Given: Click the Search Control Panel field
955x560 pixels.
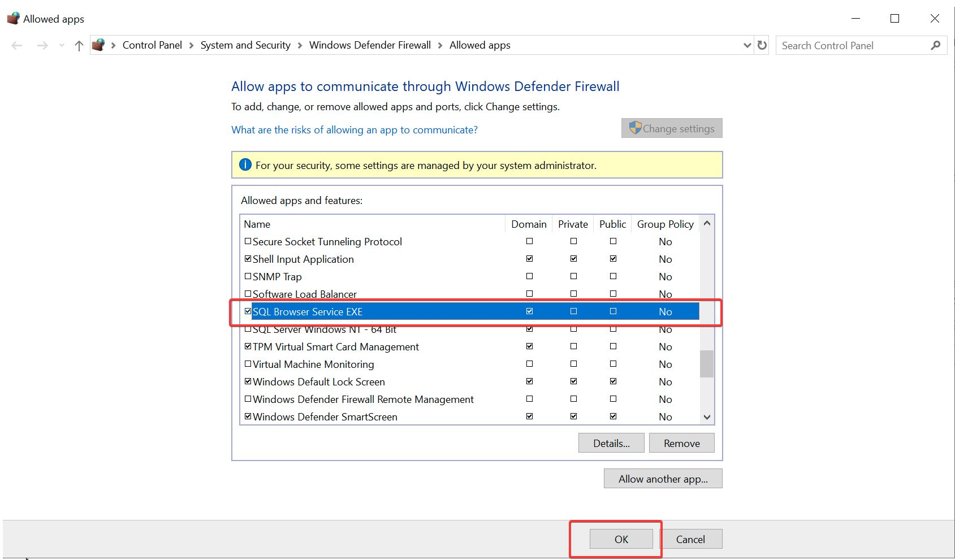Looking at the screenshot, I should (x=851, y=46).
